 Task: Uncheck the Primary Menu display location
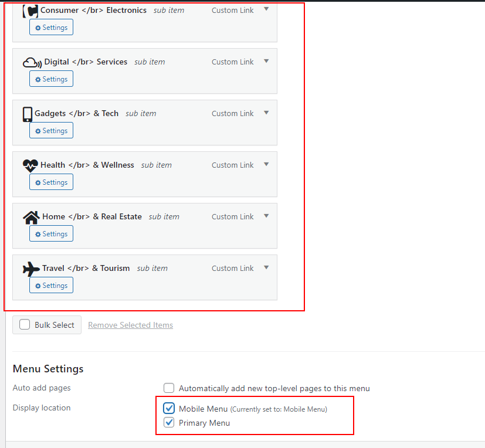[169, 422]
